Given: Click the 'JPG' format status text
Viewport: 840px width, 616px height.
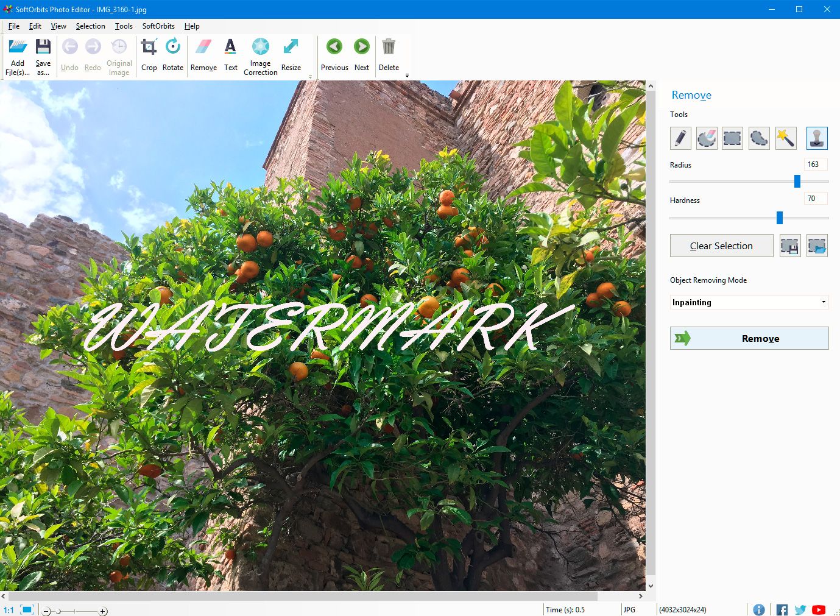Looking at the screenshot, I should point(629,610).
